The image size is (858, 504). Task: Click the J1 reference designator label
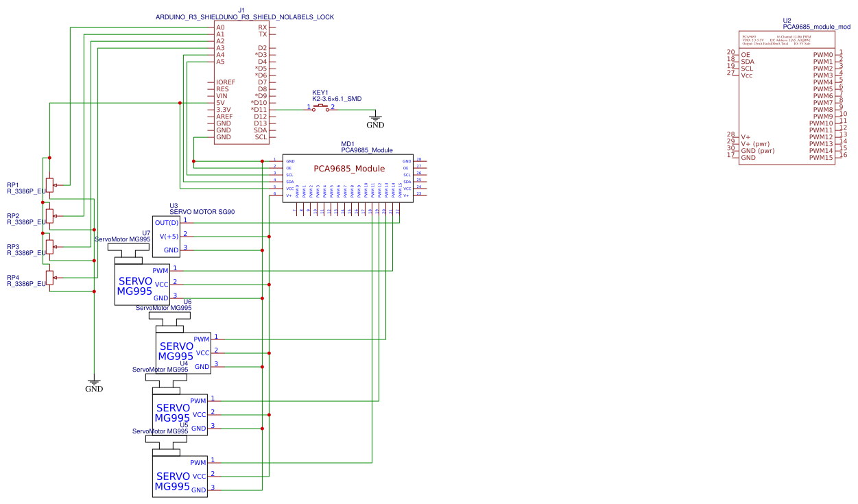(241, 10)
